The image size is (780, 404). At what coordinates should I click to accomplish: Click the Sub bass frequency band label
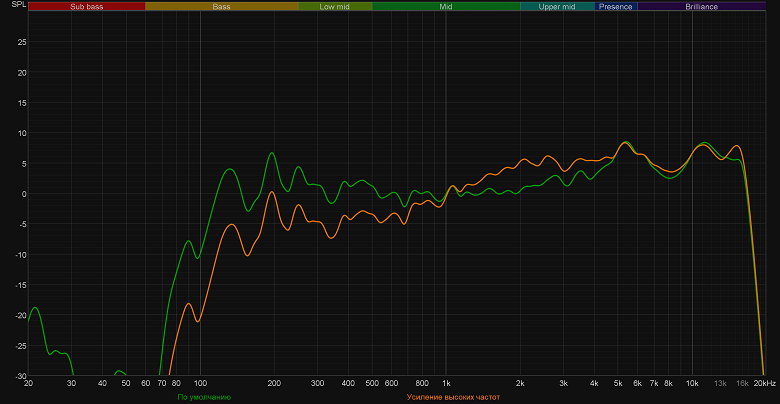pyautogui.click(x=87, y=6)
